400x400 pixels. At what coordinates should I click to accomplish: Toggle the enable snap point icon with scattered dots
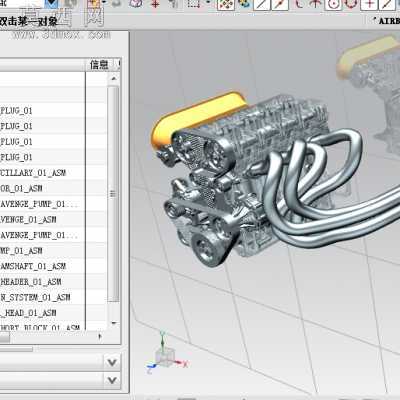(225, 4)
